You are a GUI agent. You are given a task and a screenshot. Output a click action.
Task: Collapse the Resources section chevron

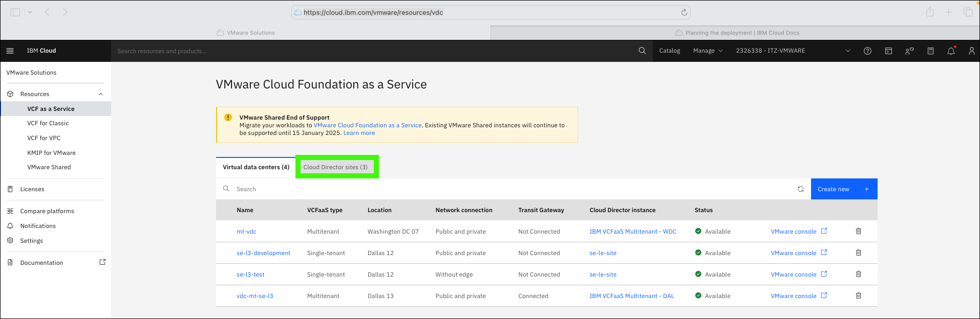coord(101,94)
